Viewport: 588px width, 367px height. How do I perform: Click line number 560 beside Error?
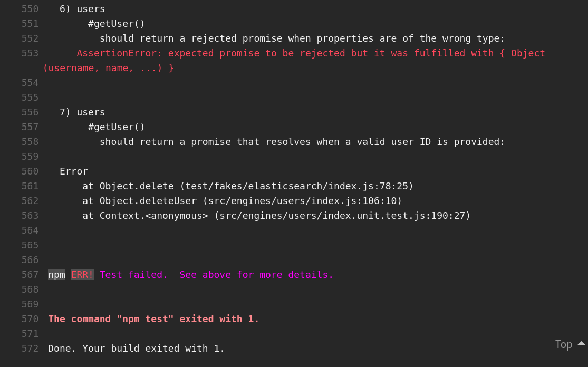coord(30,171)
